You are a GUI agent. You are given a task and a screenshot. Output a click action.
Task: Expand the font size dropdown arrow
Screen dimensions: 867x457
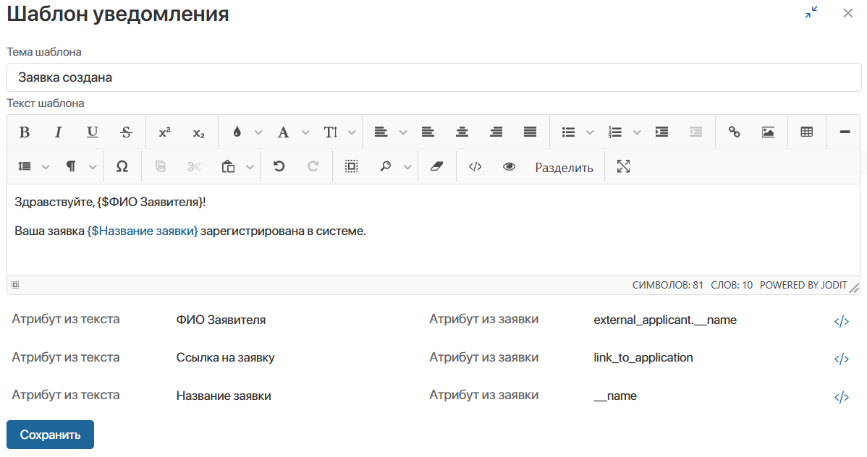[x=352, y=133]
